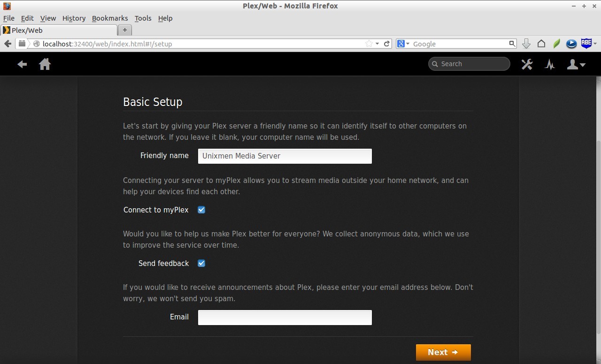Click the Plex search field
601x364 pixels.
click(469, 64)
